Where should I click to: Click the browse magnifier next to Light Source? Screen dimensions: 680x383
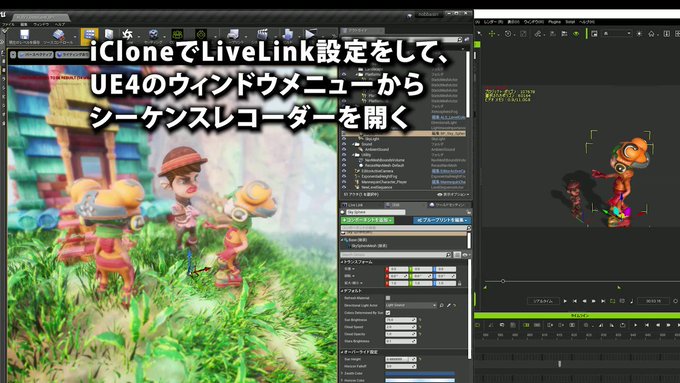coord(441,305)
